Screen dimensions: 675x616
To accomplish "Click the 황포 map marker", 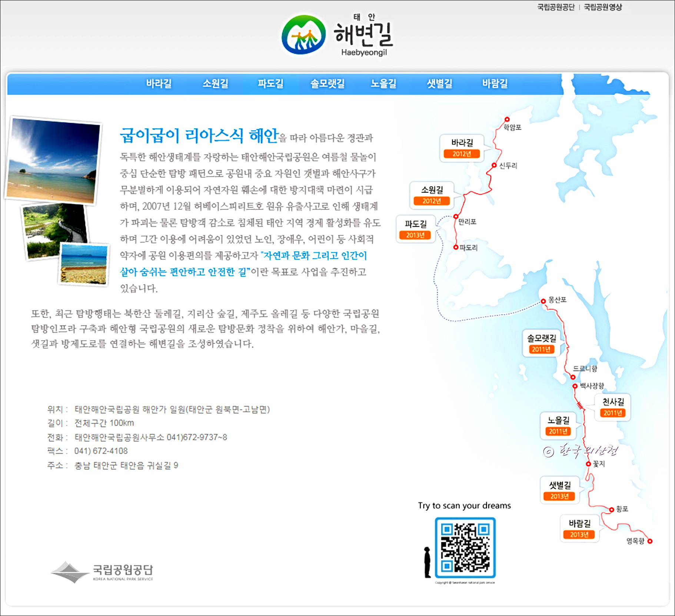I will (612, 510).
